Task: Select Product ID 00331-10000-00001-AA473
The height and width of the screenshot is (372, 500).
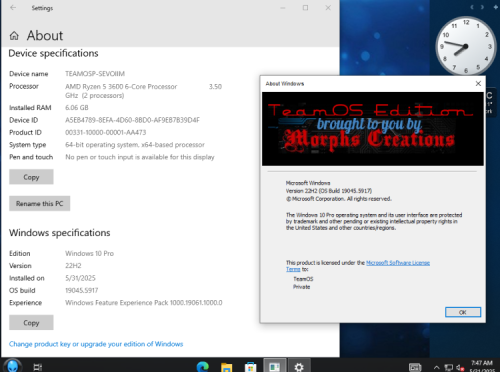Action: pos(106,132)
